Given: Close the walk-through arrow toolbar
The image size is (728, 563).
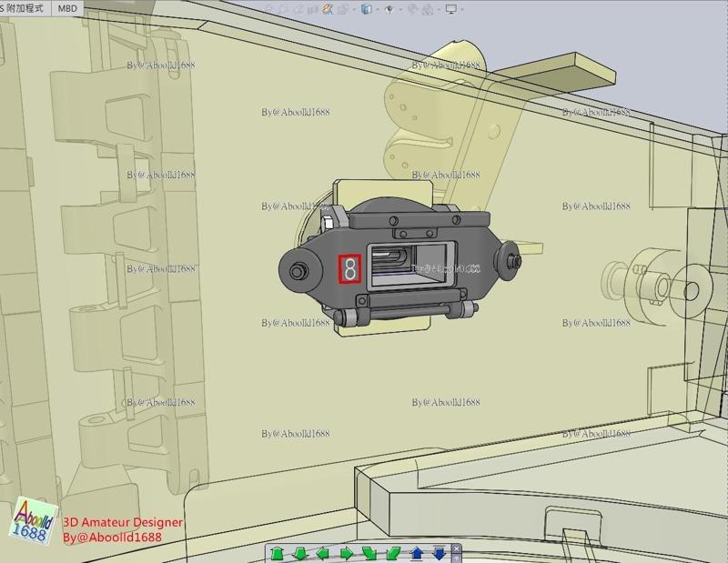Looking at the screenshot, I should pos(457,548).
